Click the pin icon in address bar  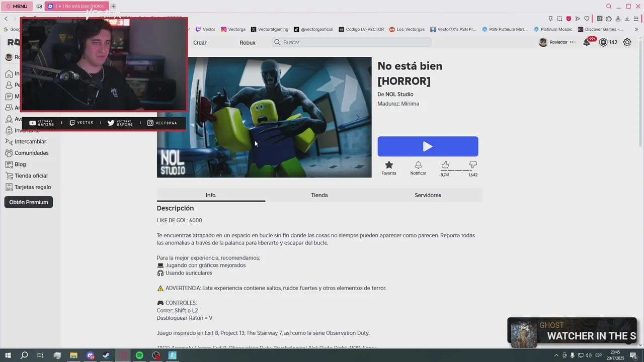[550, 19]
